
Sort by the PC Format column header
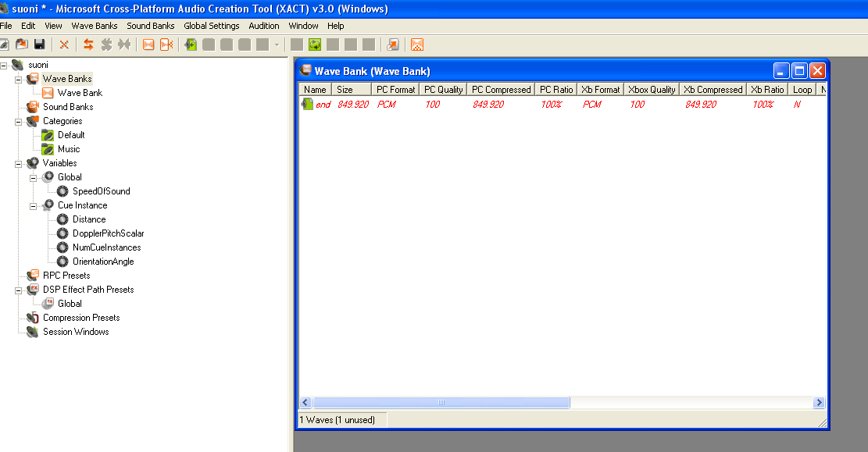pos(396,90)
